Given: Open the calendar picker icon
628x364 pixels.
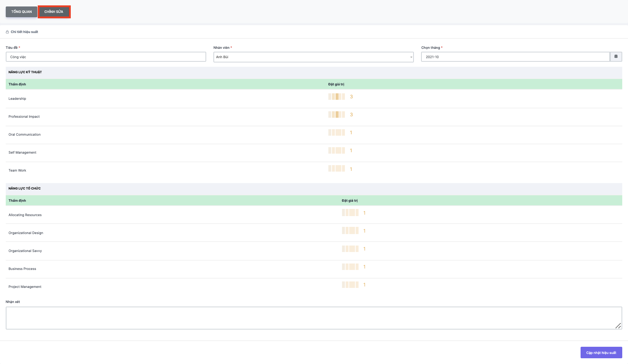Looking at the screenshot, I should (x=616, y=57).
